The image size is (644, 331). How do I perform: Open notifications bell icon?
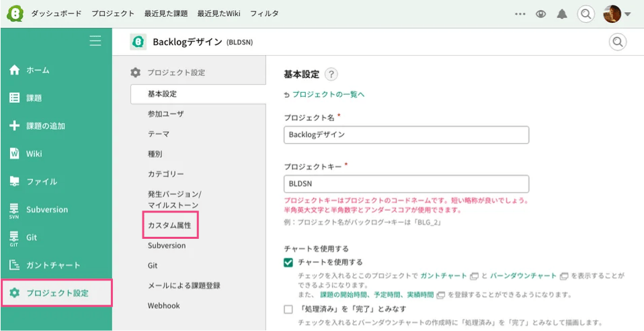562,14
